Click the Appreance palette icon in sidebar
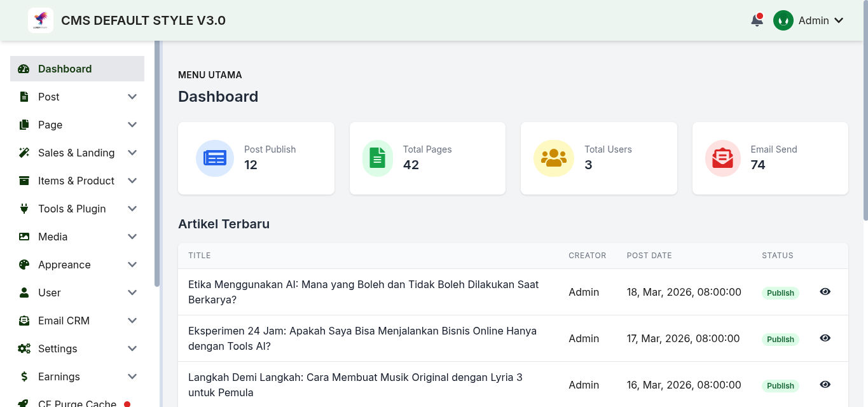The height and width of the screenshot is (407, 868). pyautogui.click(x=24, y=265)
